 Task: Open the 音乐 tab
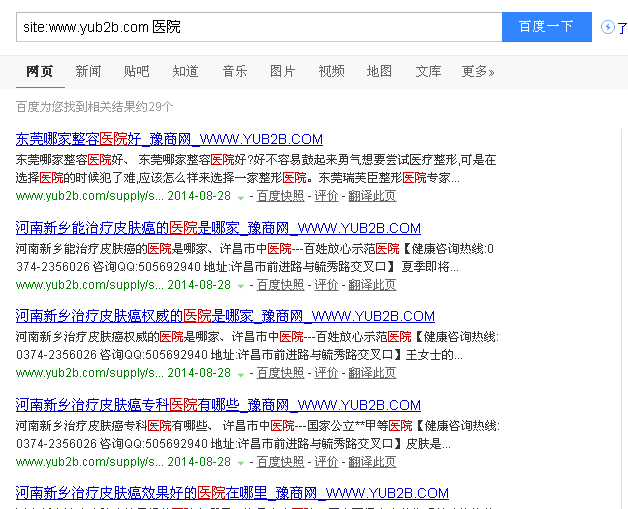pyautogui.click(x=235, y=71)
